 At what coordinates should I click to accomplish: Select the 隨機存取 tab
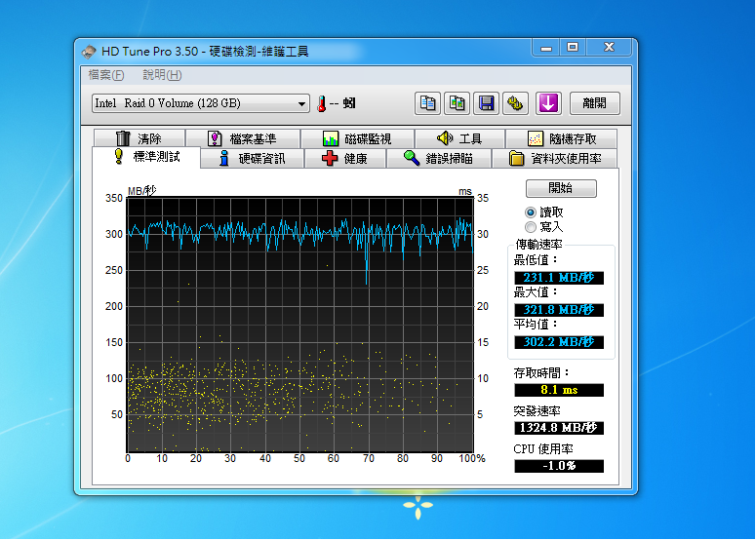(x=561, y=138)
